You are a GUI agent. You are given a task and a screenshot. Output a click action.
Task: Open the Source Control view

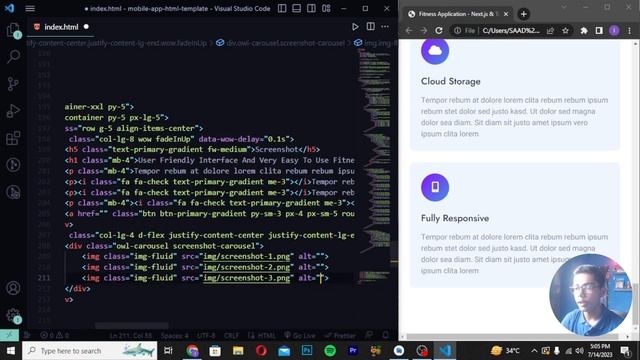tap(13, 84)
